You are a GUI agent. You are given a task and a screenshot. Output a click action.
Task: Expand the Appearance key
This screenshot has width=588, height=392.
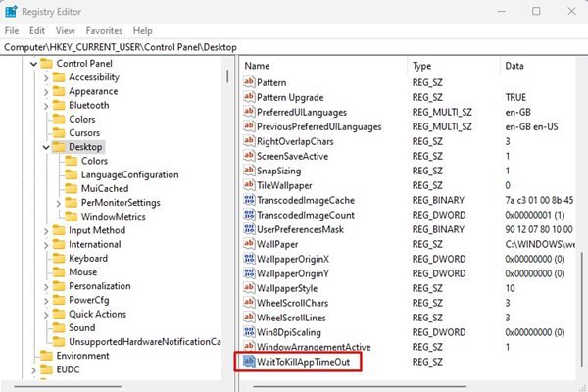(x=46, y=92)
